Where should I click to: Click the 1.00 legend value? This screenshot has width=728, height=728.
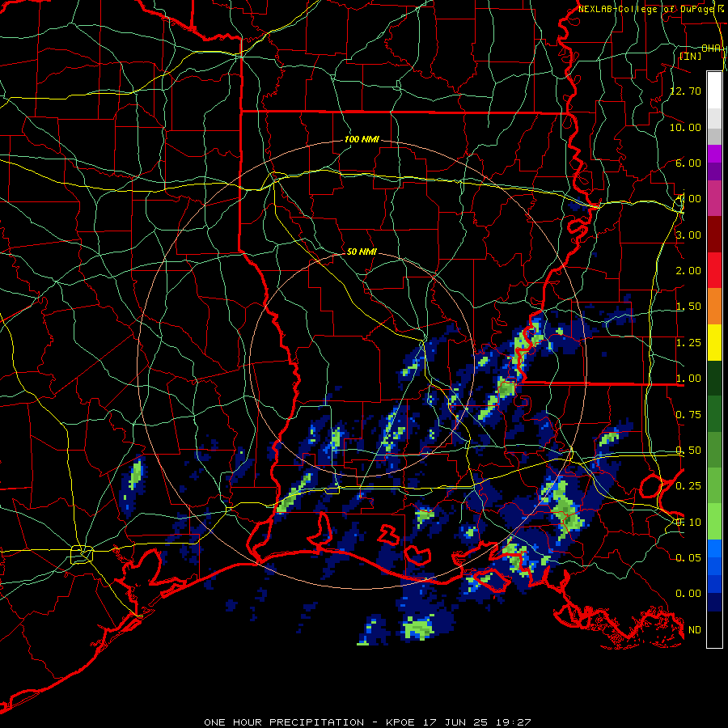click(688, 379)
